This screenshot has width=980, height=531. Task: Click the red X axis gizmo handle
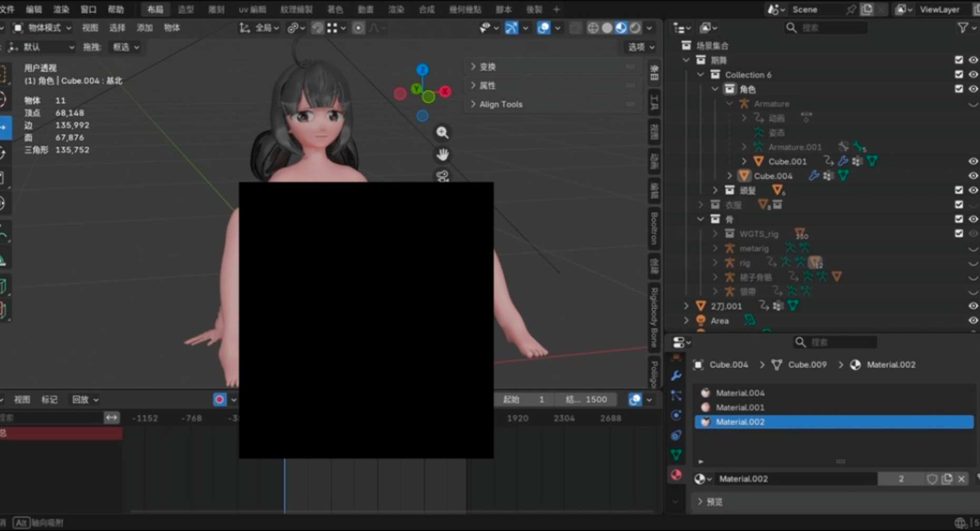(x=445, y=92)
